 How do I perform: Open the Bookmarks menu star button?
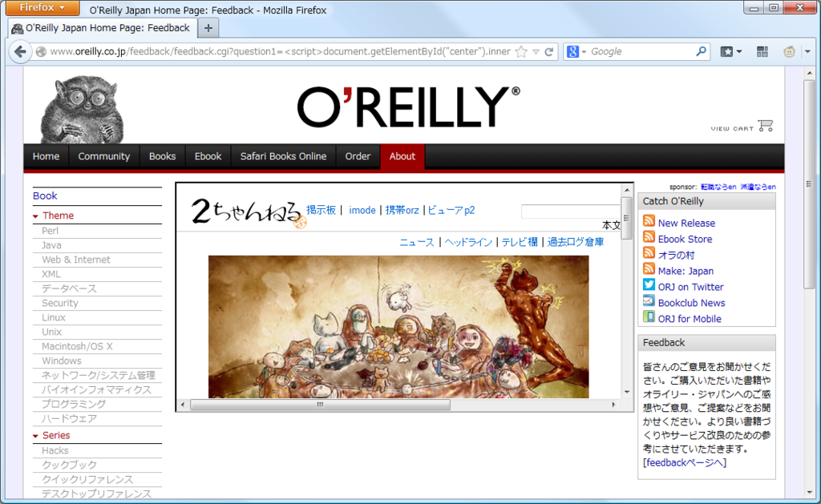coord(726,51)
